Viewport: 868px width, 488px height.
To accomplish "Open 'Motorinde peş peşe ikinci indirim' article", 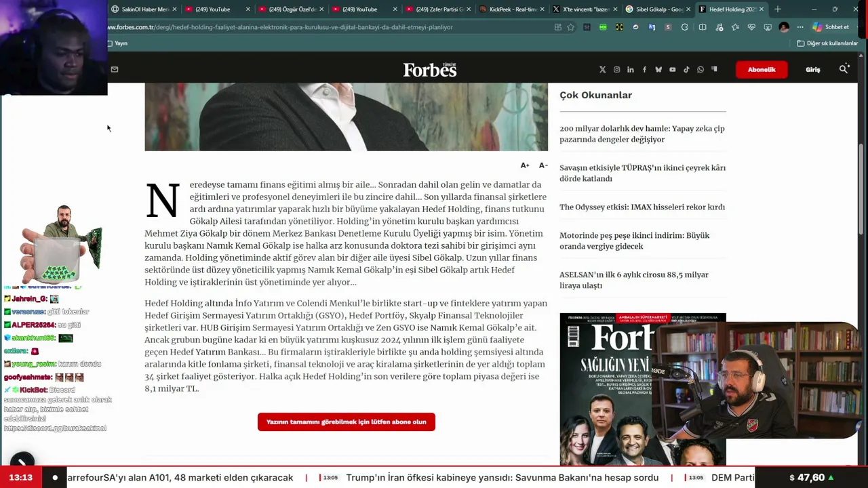I will pos(634,241).
